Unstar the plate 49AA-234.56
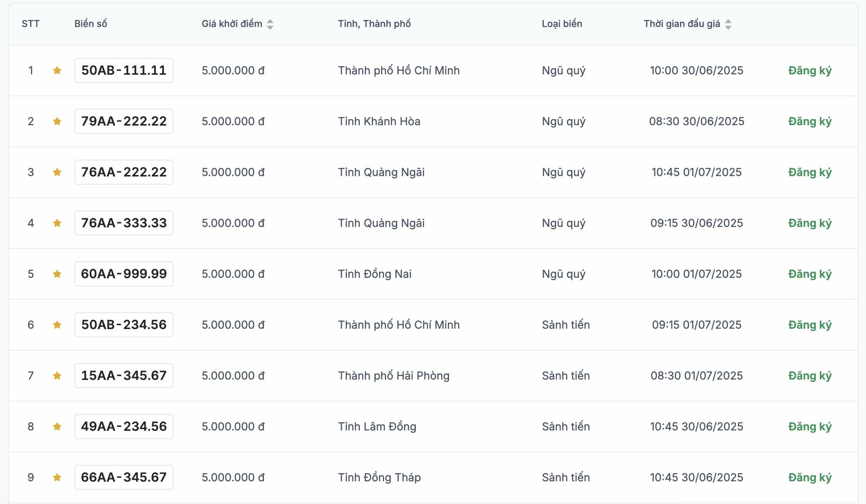Screen dimensions: 866x504 pyautogui.click(x=57, y=427)
